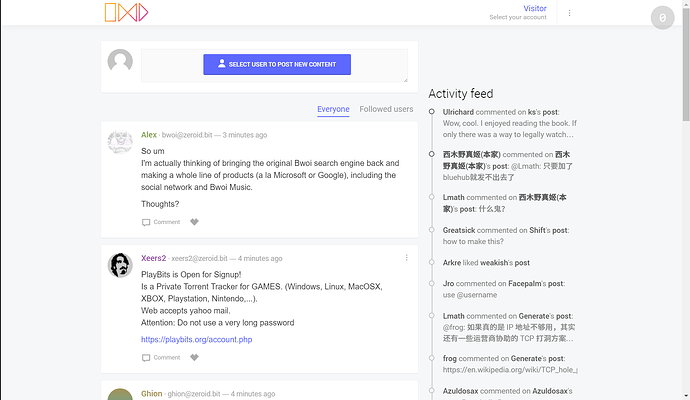The image size is (690, 400).
Task: Open the three-dot menu on Xeers2's post
Action: pos(406,257)
